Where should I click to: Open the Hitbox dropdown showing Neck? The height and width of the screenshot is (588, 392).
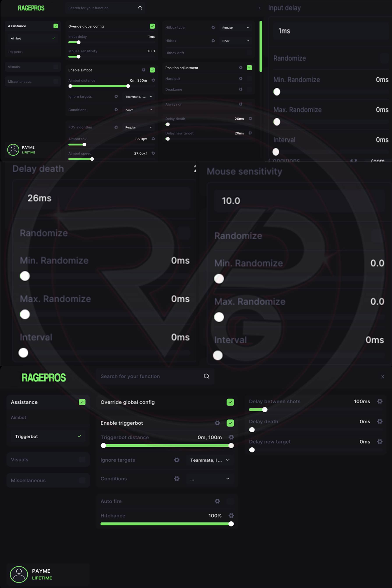[x=235, y=41]
